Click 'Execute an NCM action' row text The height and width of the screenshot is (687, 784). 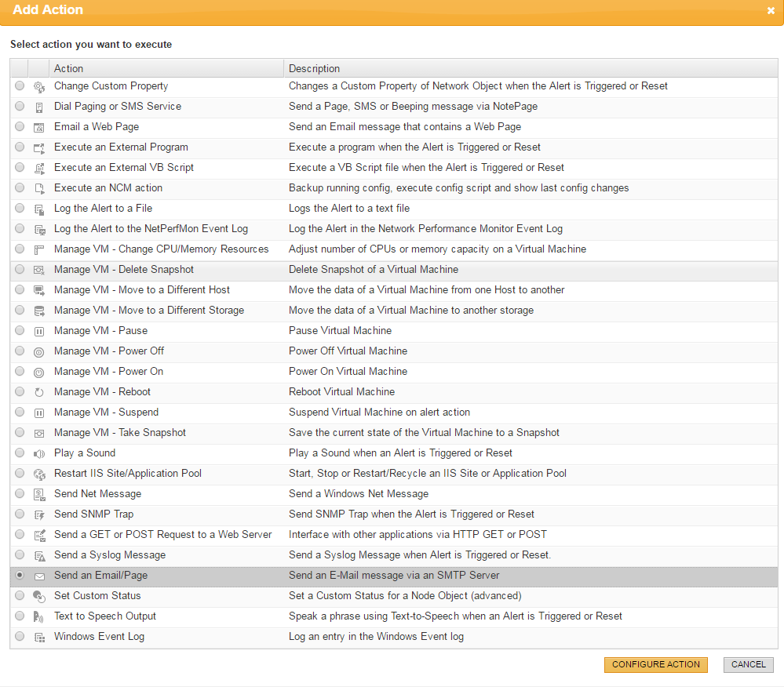pyautogui.click(x=108, y=188)
